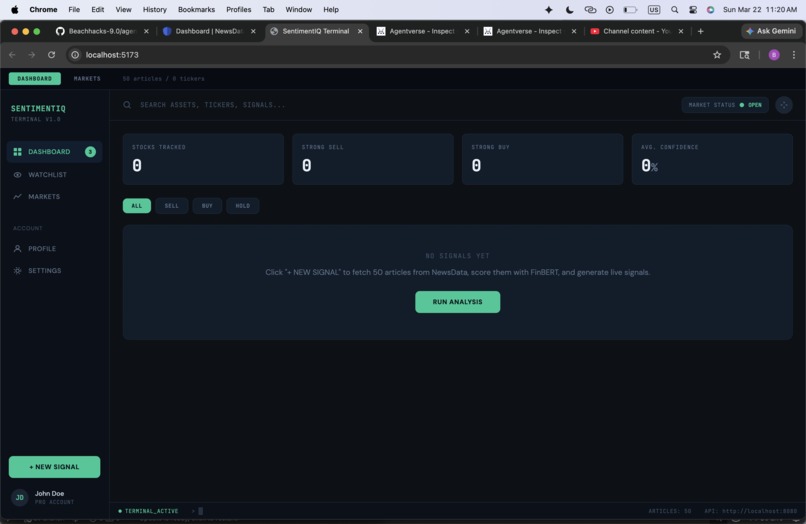The height and width of the screenshot is (524, 806).
Task: Open the side panel search icon in Chrome
Action: coord(744,55)
